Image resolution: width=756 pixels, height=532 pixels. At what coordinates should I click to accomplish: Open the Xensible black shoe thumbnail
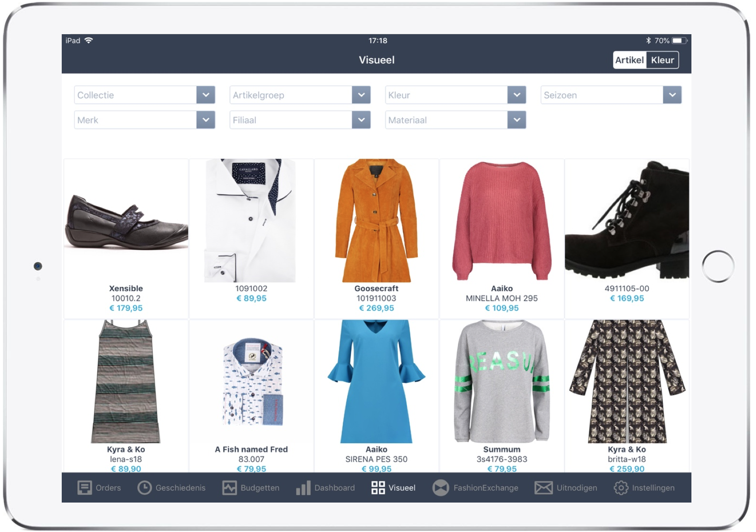(126, 221)
